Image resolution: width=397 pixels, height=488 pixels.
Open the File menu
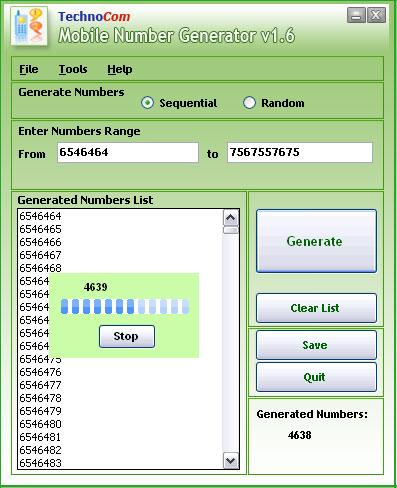29,69
